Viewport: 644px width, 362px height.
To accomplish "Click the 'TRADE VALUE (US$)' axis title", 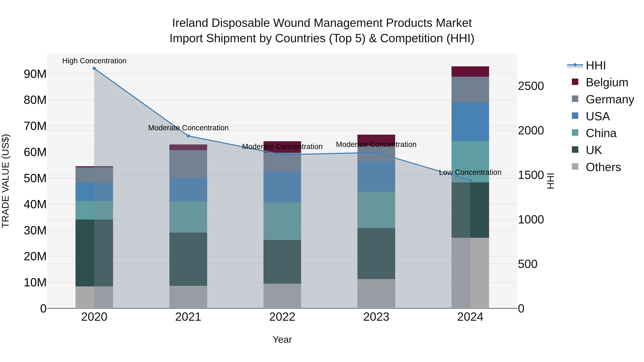I will 6,181.
